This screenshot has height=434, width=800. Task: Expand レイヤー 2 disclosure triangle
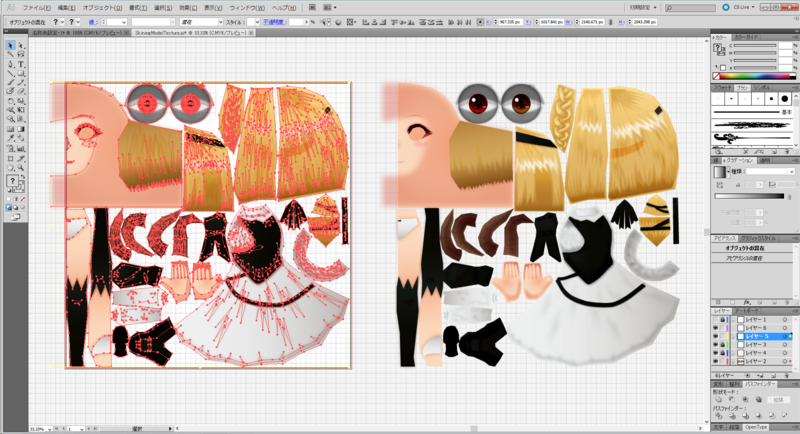point(734,361)
